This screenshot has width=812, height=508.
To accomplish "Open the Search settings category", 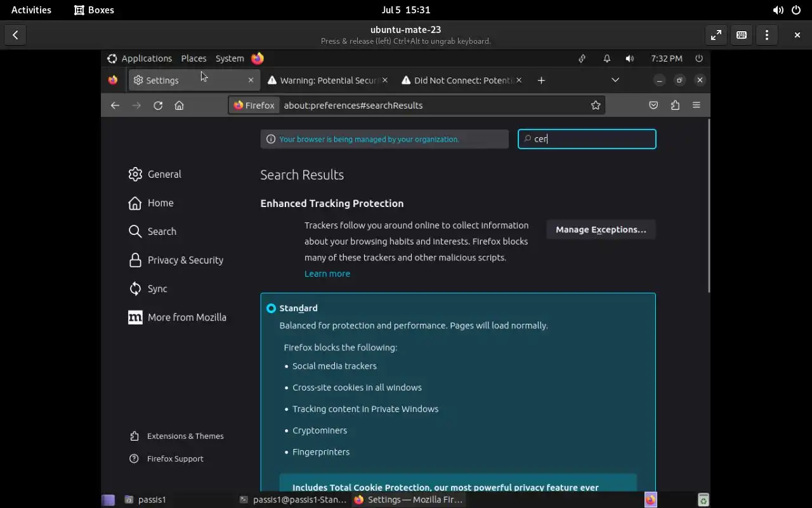I will 152,231.
